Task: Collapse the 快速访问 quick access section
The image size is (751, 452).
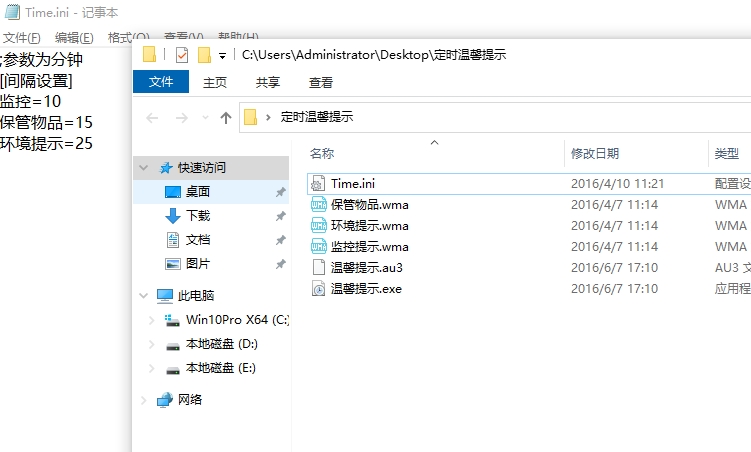Action: pos(145,168)
